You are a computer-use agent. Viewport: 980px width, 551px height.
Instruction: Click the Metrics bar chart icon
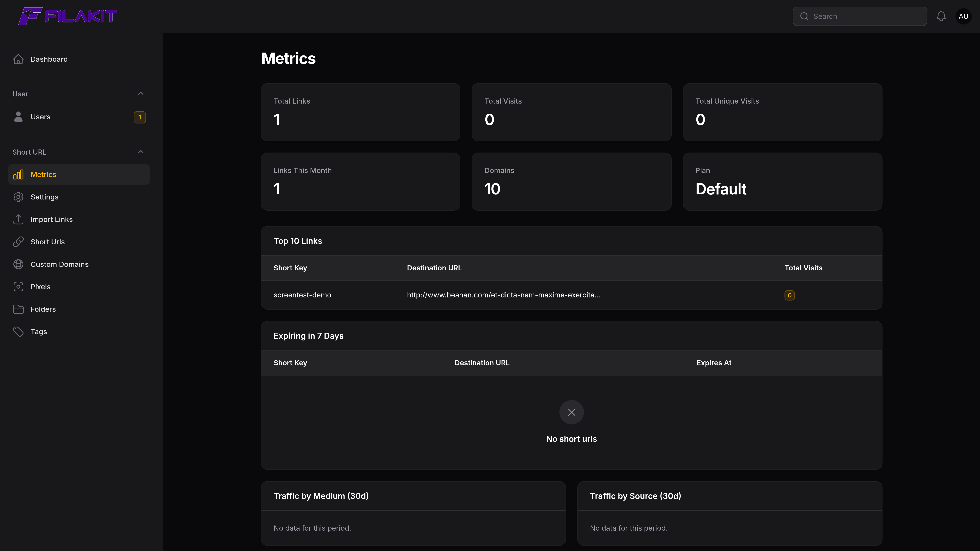point(18,174)
